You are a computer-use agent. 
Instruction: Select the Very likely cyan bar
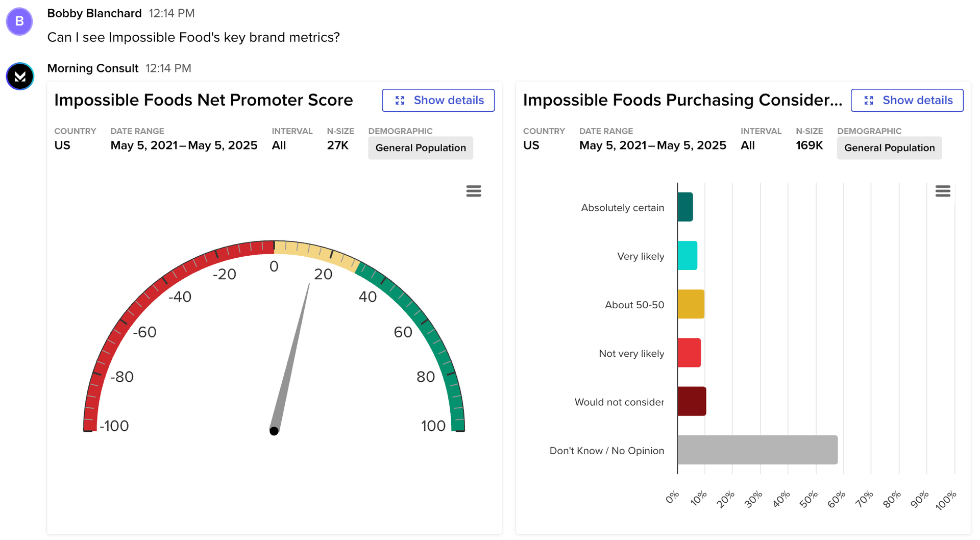click(x=687, y=256)
